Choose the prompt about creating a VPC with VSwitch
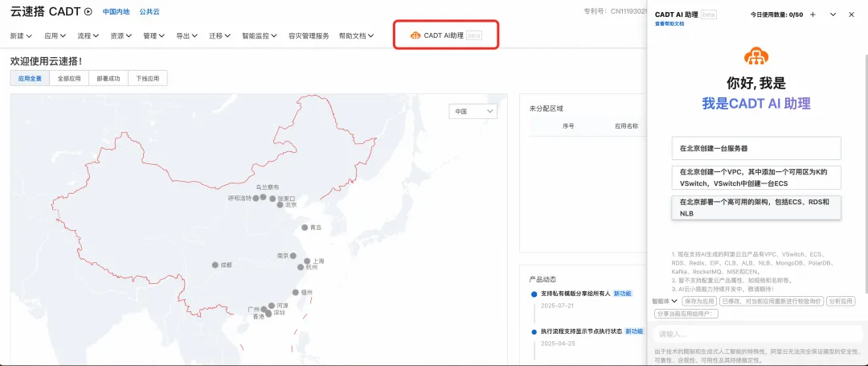This screenshot has width=868, height=366. [x=756, y=178]
